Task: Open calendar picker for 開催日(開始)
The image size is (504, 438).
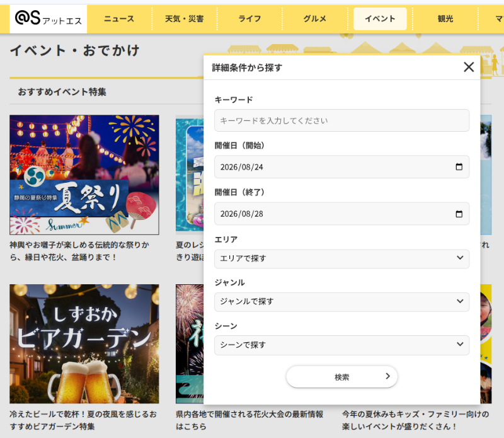Action: 459,166
